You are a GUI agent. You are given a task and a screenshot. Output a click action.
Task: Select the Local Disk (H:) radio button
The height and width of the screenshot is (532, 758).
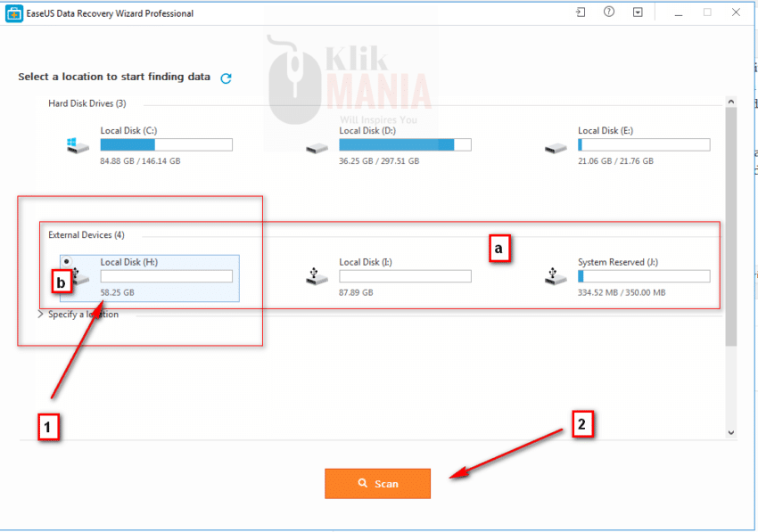click(66, 261)
